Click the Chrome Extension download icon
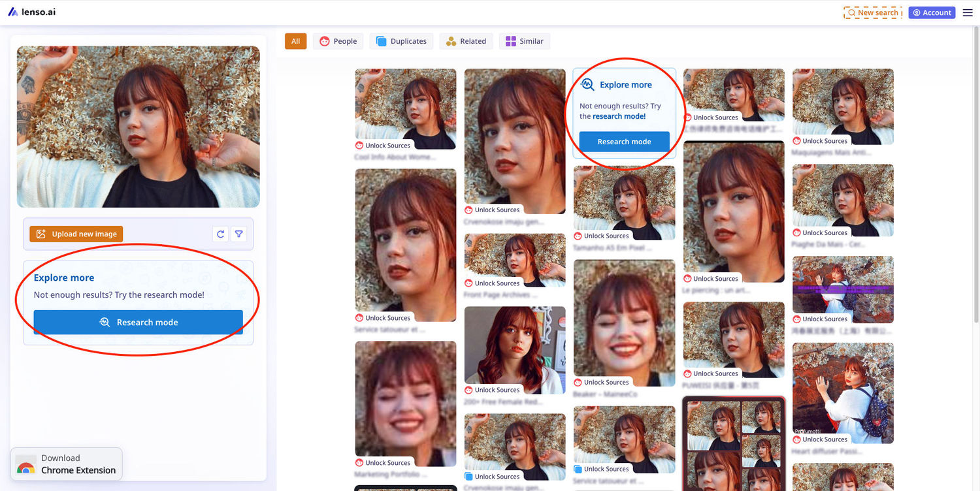Viewport: 980px width, 491px height. [x=26, y=465]
